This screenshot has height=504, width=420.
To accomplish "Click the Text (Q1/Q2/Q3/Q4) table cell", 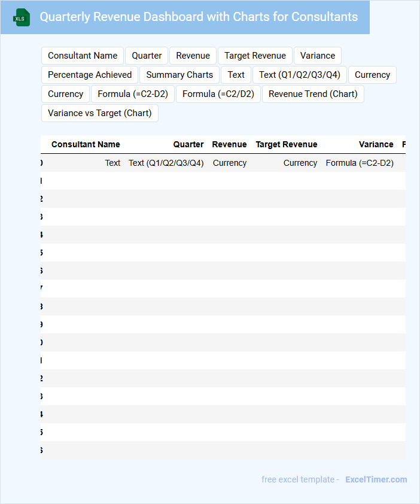I will pyautogui.click(x=166, y=163).
